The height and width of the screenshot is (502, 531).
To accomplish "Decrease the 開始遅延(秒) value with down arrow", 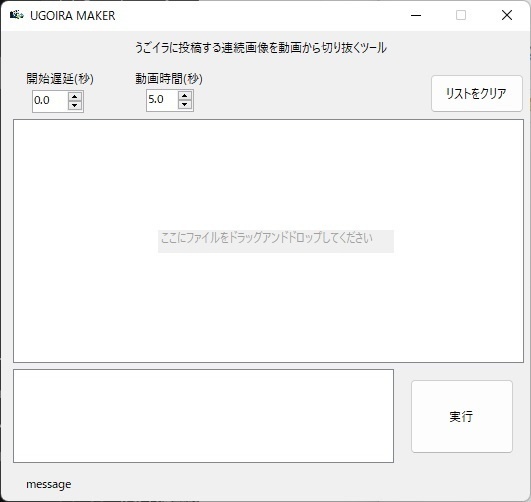I will [75, 105].
